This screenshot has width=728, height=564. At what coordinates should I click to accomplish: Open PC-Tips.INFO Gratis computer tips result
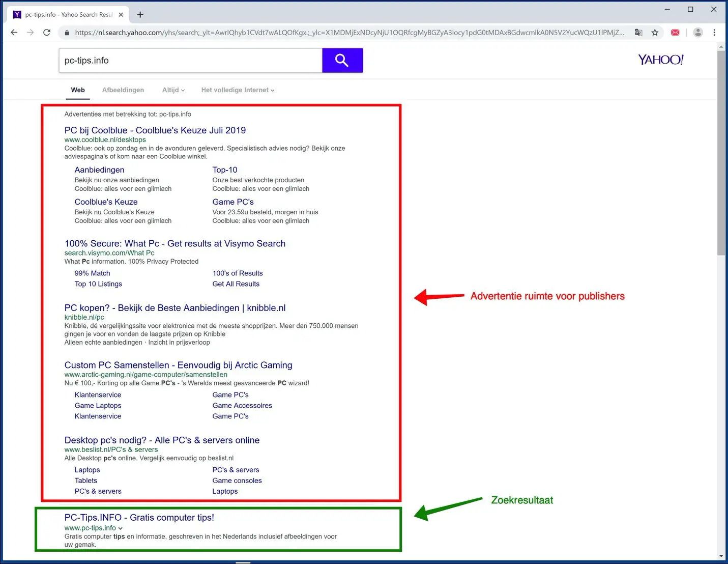click(x=139, y=518)
